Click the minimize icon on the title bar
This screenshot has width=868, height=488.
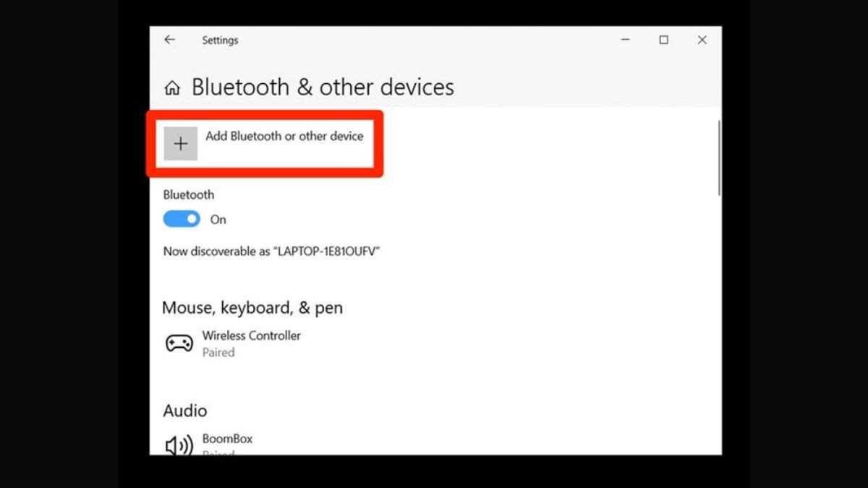[x=624, y=40]
